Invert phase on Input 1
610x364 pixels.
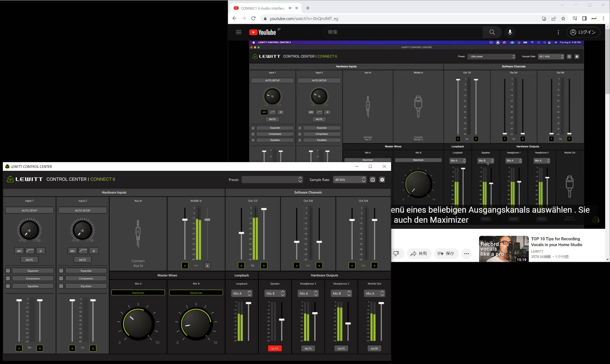[40, 251]
